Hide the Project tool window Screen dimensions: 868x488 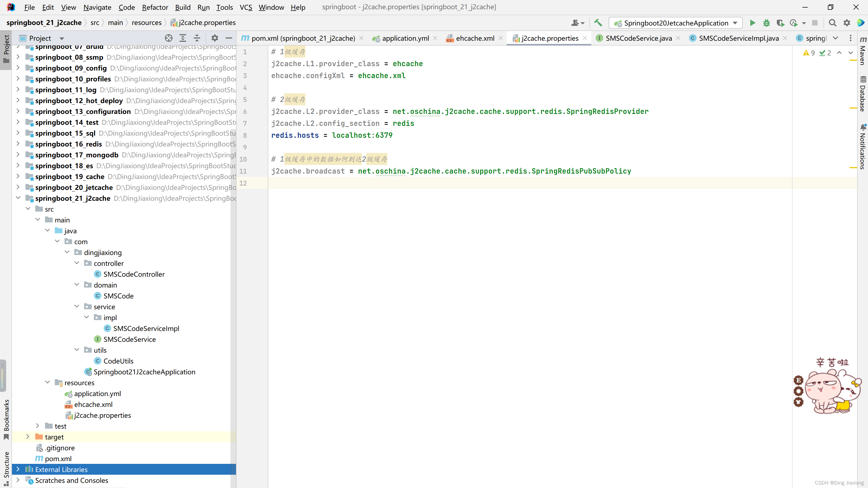pyautogui.click(x=229, y=38)
